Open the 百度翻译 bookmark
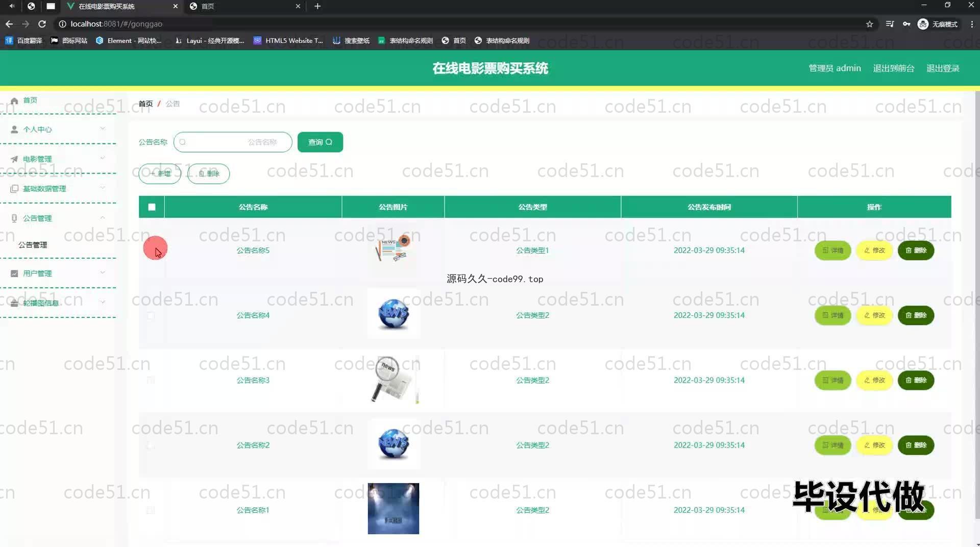This screenshot has width=980, height=547. pos(23,40)
